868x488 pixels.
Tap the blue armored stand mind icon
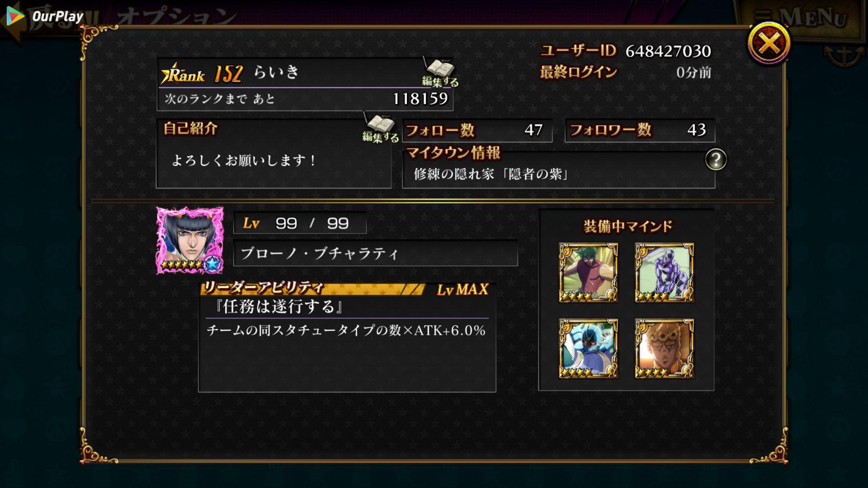coord(588,348)
